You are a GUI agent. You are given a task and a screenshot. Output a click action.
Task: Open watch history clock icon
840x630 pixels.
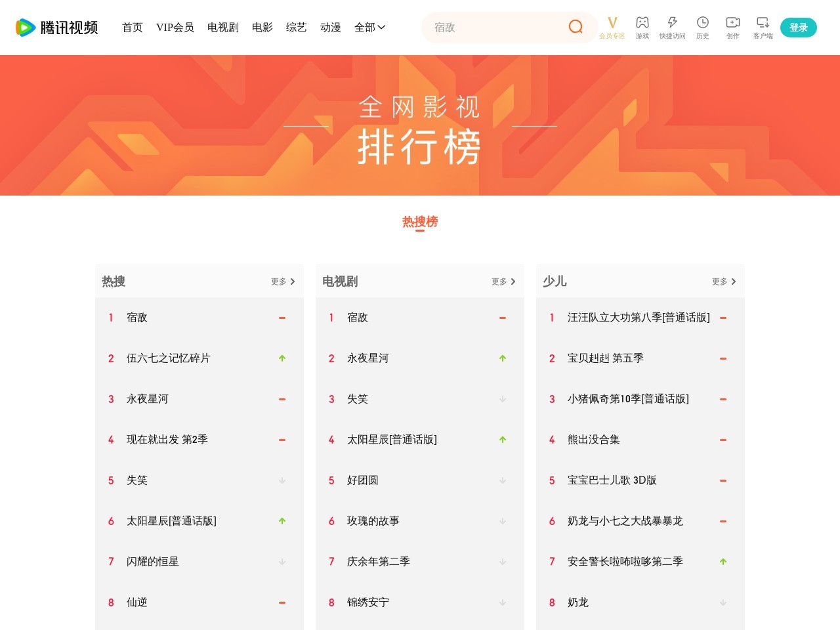coord(702,28)
